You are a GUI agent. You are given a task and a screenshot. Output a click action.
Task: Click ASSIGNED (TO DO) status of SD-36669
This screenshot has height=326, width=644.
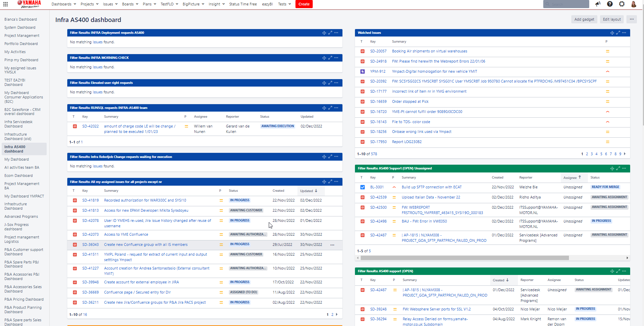coord(243,292)
